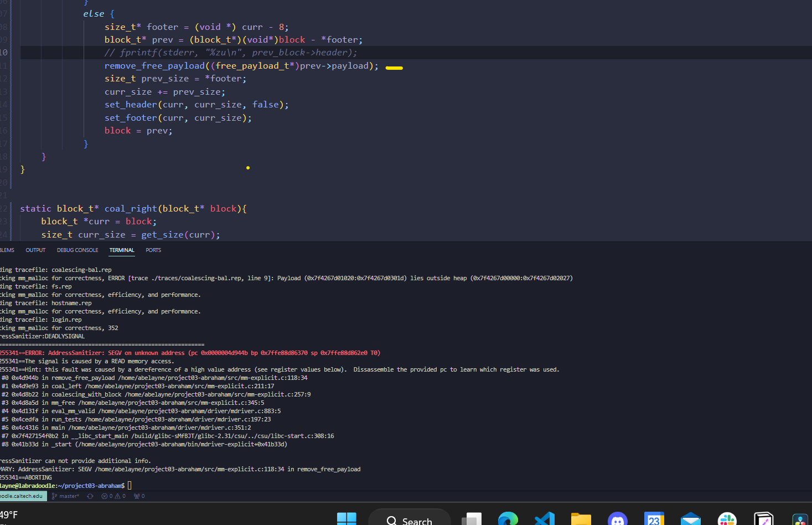This screenshot has width=812, height=525.
Task: Click the Synchronize Changes icon in status bar
Action: pyautogui.click(x=90, y=496)
